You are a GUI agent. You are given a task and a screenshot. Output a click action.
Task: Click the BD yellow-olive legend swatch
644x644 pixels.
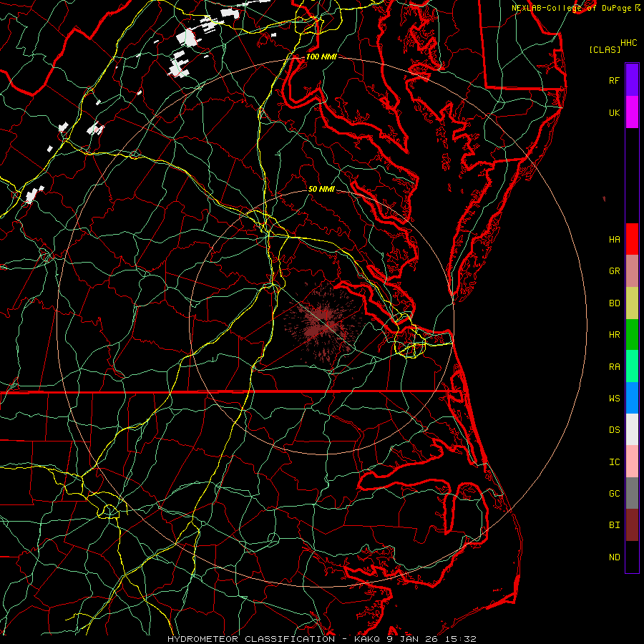(632, 303)
